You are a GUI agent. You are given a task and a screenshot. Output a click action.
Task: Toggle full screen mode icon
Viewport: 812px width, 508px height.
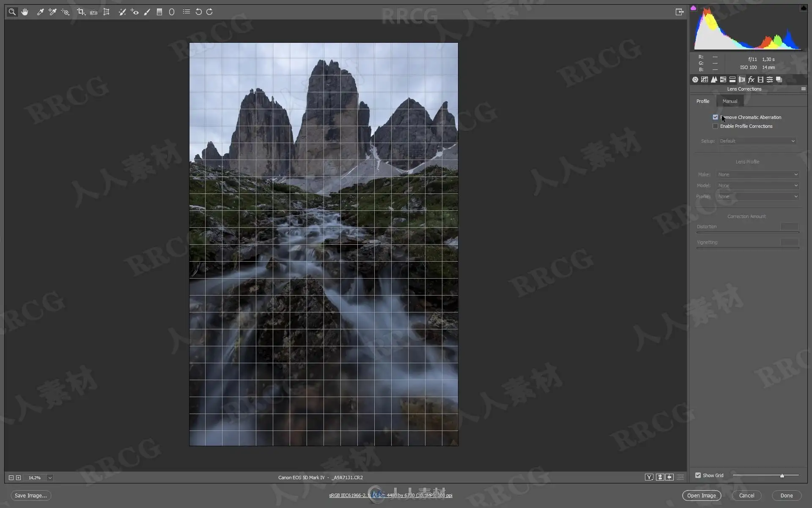pos(679,12)
